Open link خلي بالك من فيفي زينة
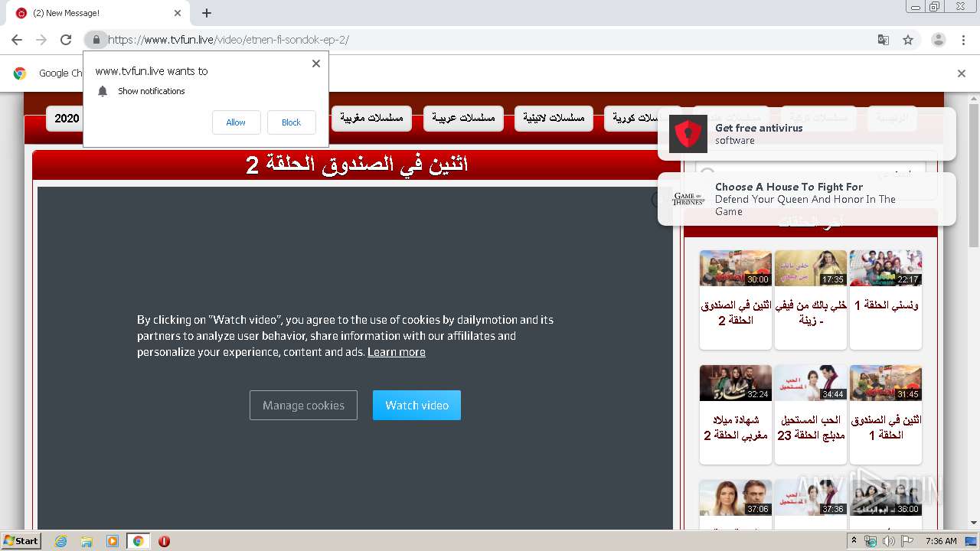 [811, 313]
